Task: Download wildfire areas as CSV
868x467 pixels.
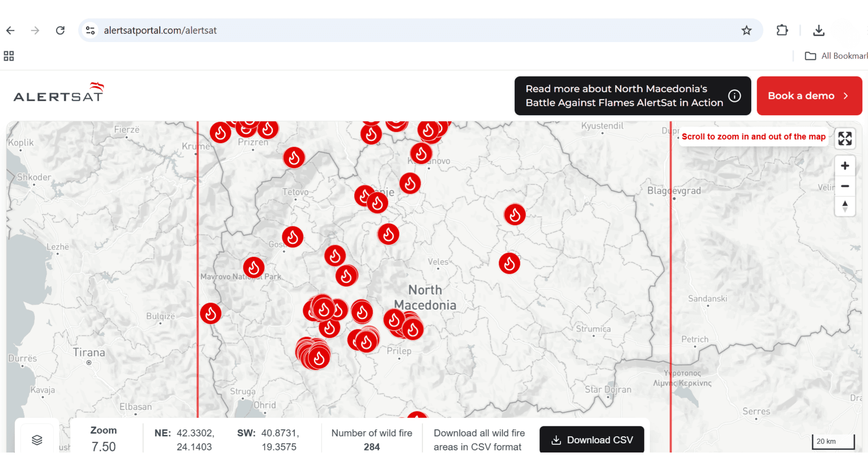Action: [x=591, y=439]
